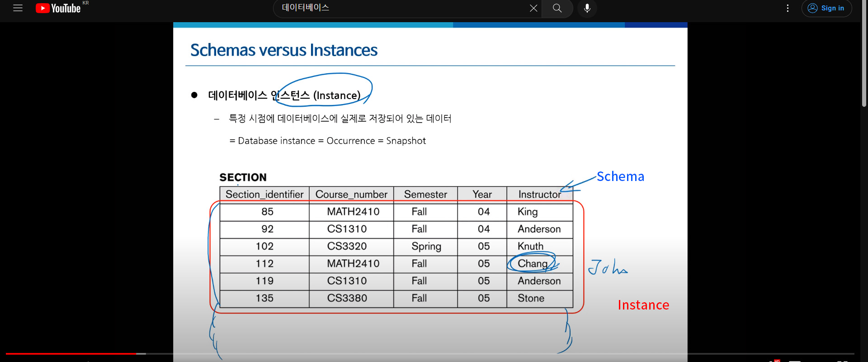Click the slide title Schemas versus Instances

284,50
